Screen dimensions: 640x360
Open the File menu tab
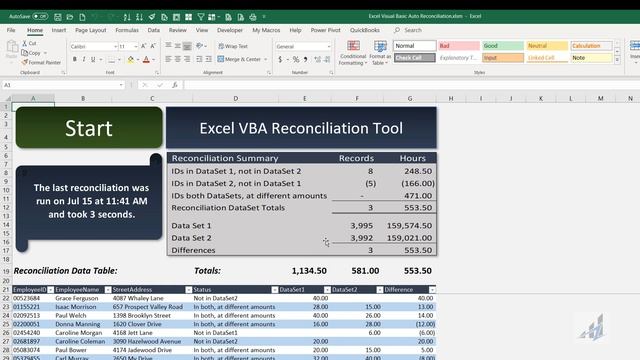[x=11, y=30]
